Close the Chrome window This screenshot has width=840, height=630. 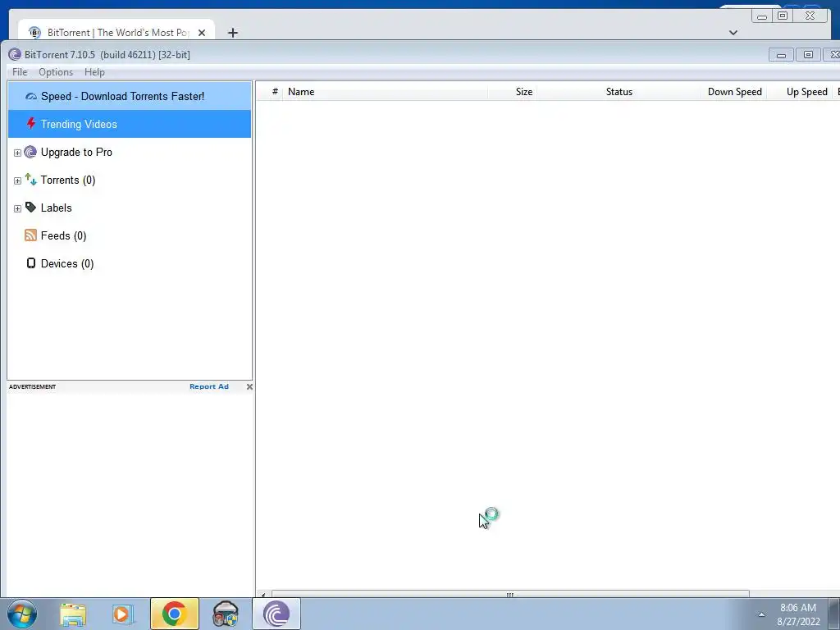[810, 16]
